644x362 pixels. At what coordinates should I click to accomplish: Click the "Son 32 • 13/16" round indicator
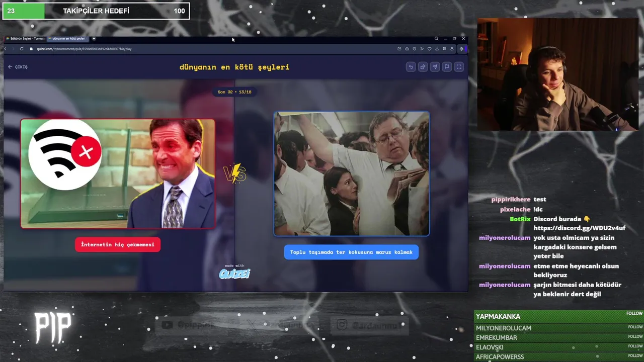pos(234,92)
